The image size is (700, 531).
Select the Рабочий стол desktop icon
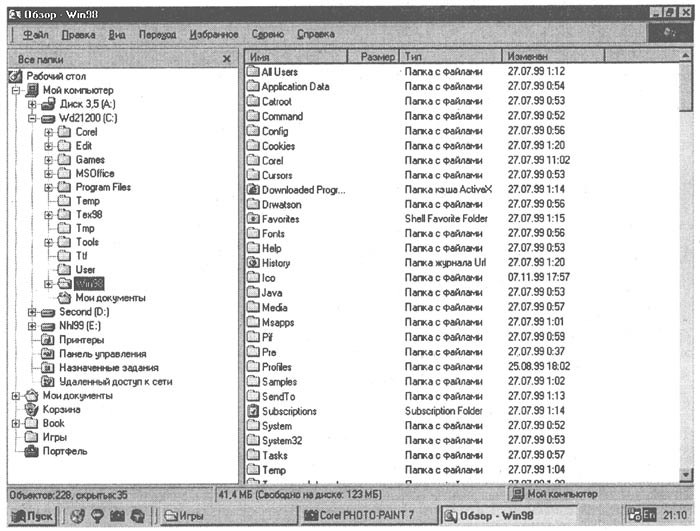tap(16, 76)
